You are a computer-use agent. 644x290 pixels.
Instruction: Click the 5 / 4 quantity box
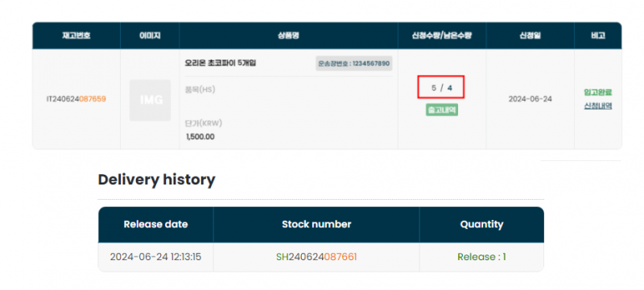point(441,87)
